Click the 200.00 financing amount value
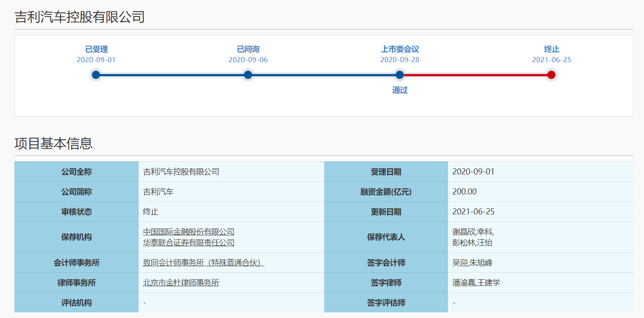Viewport: 644px width, 318px height. [465, 192]
